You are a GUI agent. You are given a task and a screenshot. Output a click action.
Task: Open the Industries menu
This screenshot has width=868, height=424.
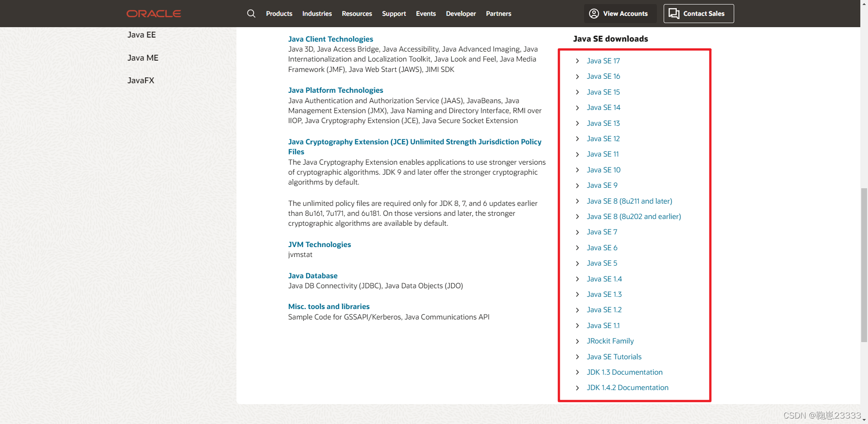pos(317,14)
